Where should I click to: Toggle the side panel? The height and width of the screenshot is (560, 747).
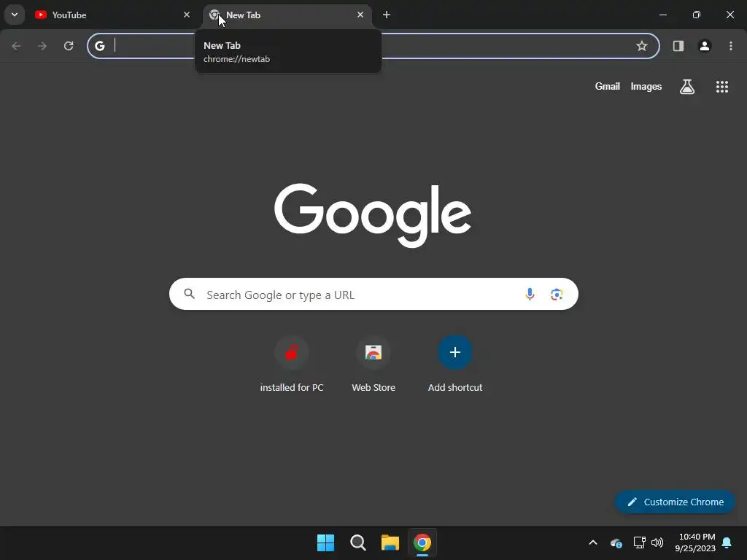(678, 46)
